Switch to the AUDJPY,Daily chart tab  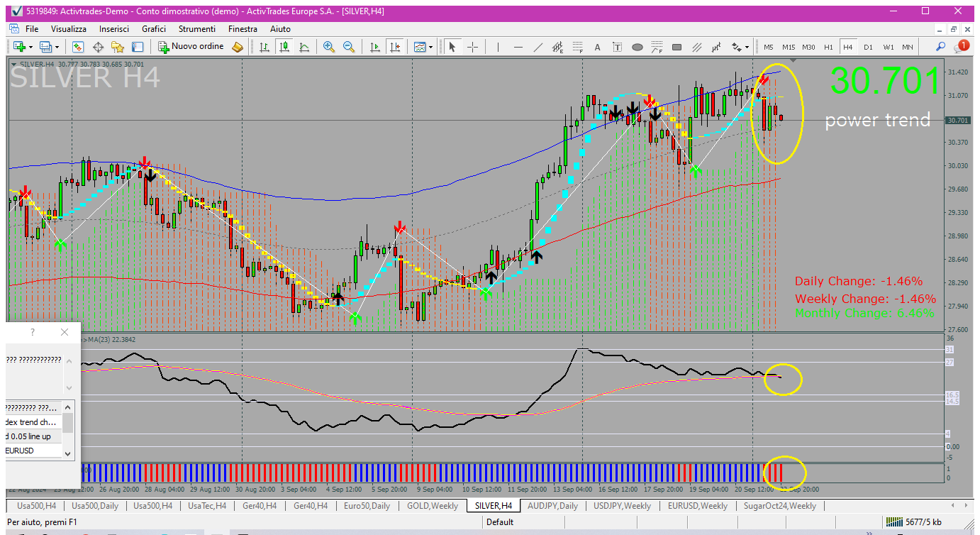pyautogui.click(x=552, y=506)
